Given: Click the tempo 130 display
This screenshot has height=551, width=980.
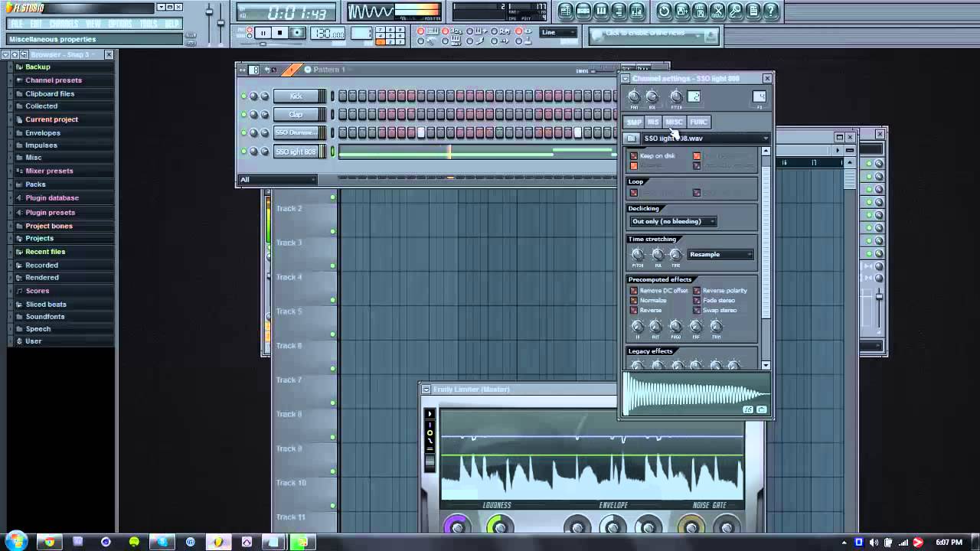Looking at the screenshot, I should (x=328, y=33).
